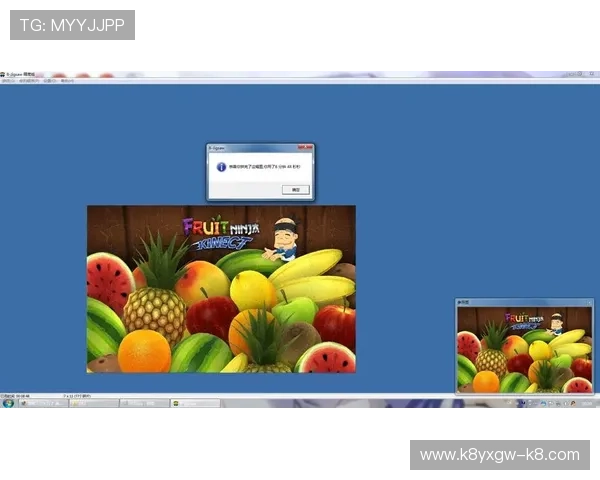
Task: Close the small preview window
Action: (590, 301)
